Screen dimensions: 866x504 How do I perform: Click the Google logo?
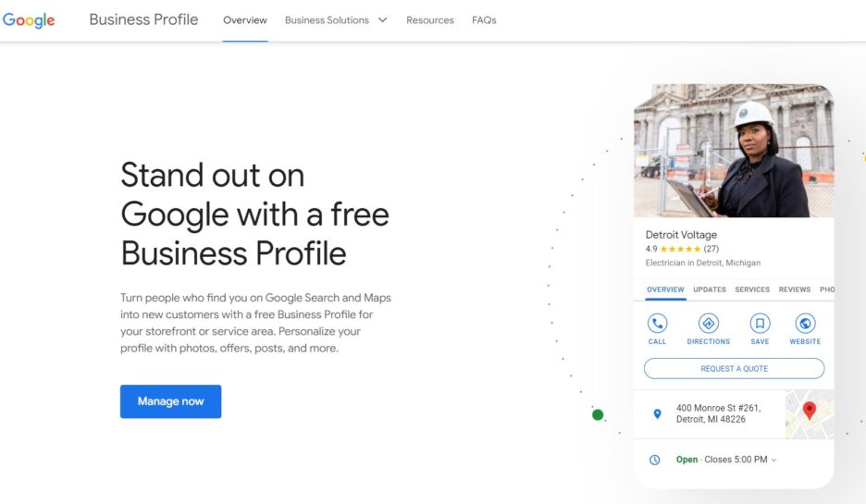(x=29, y=20)
